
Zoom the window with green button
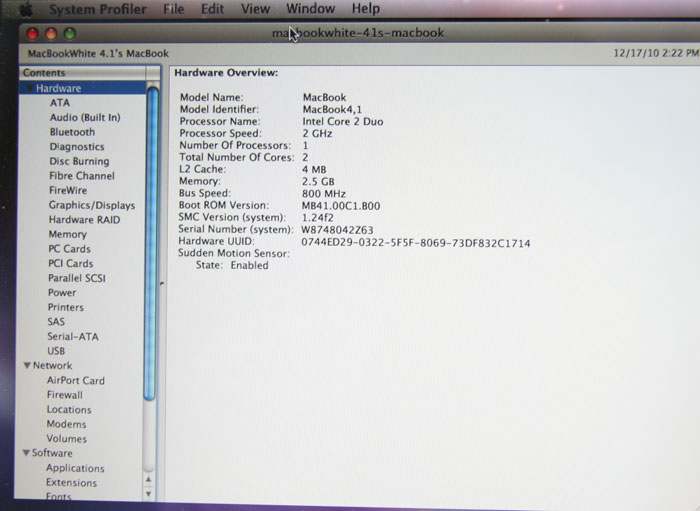70,33
